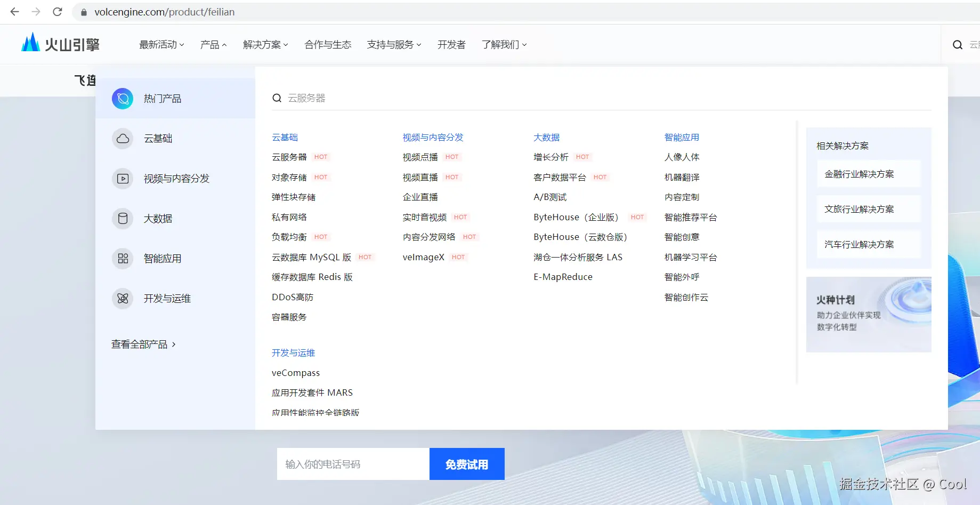Screen dimensions: 980x505
Task: Open the 负载均衡 product link
Action: click(289, 237)
